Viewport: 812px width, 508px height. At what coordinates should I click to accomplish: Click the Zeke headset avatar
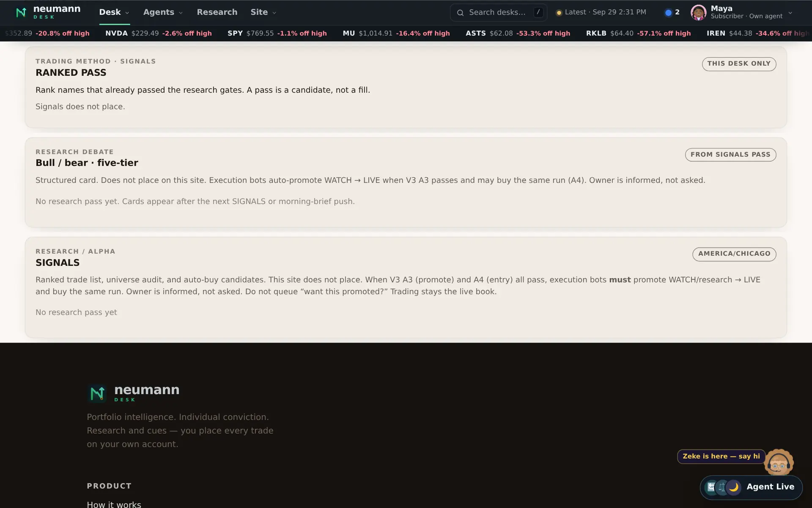(x=779, y=463)
